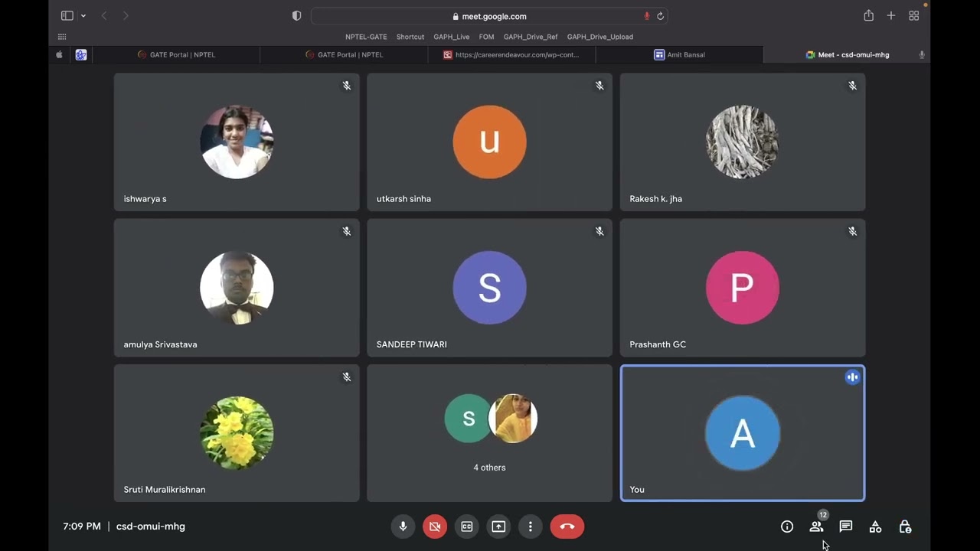Click privacy shield icon
The image size is (980, 551).
click(297, 16)
